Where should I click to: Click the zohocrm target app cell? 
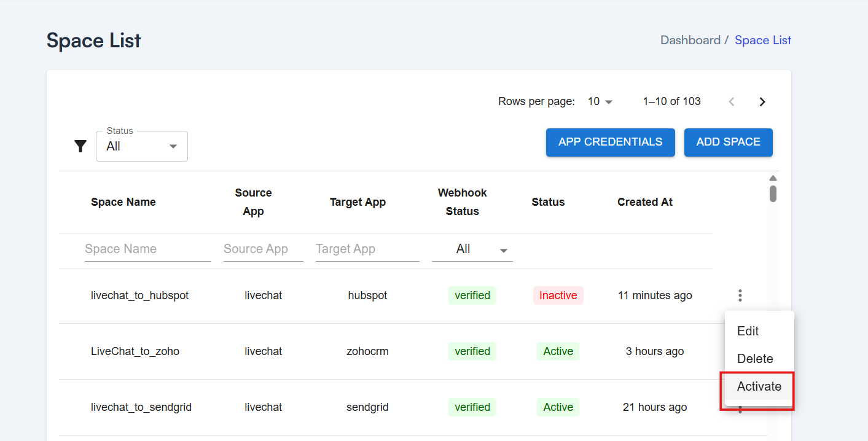(367, 351)
